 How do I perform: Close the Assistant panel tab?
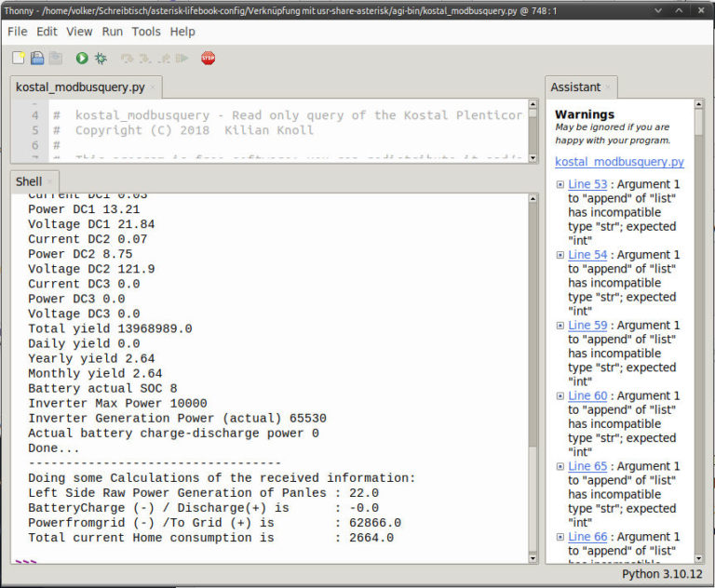(x=609, y=87)
